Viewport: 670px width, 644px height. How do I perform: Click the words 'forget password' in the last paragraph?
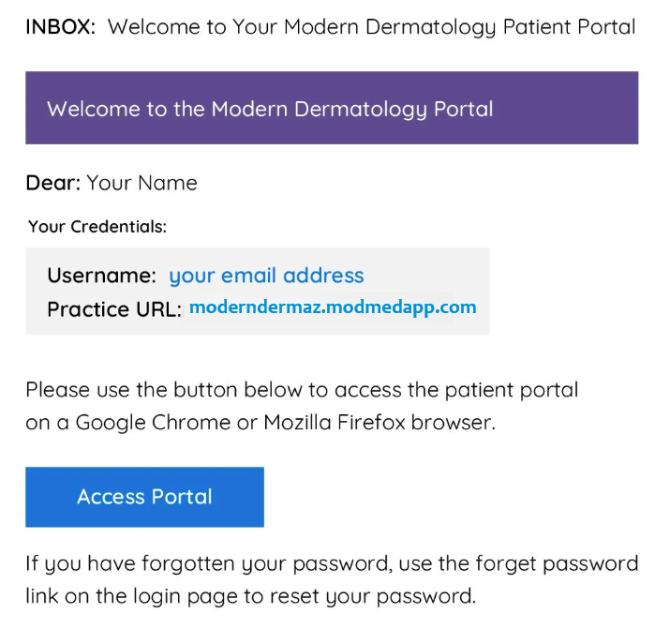pos(557,563)
